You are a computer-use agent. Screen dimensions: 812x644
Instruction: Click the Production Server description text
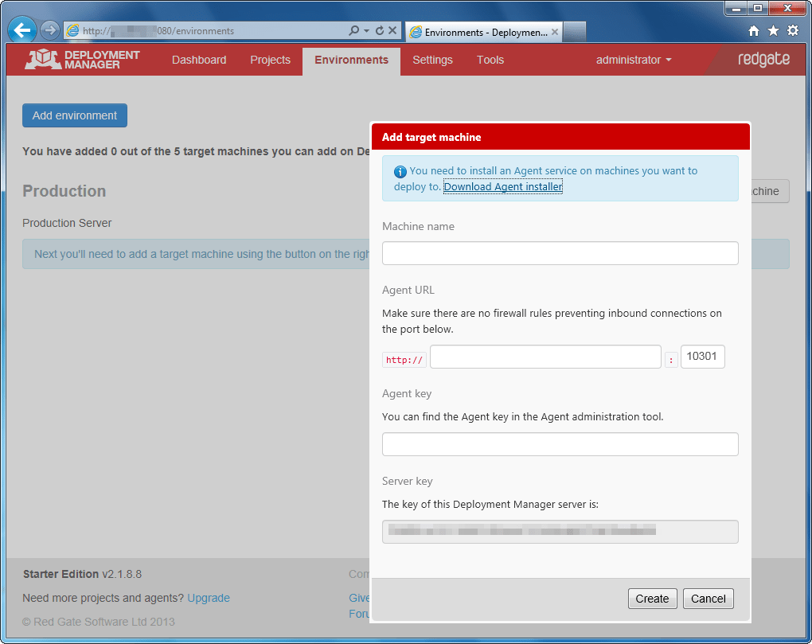tap(67, 223)
